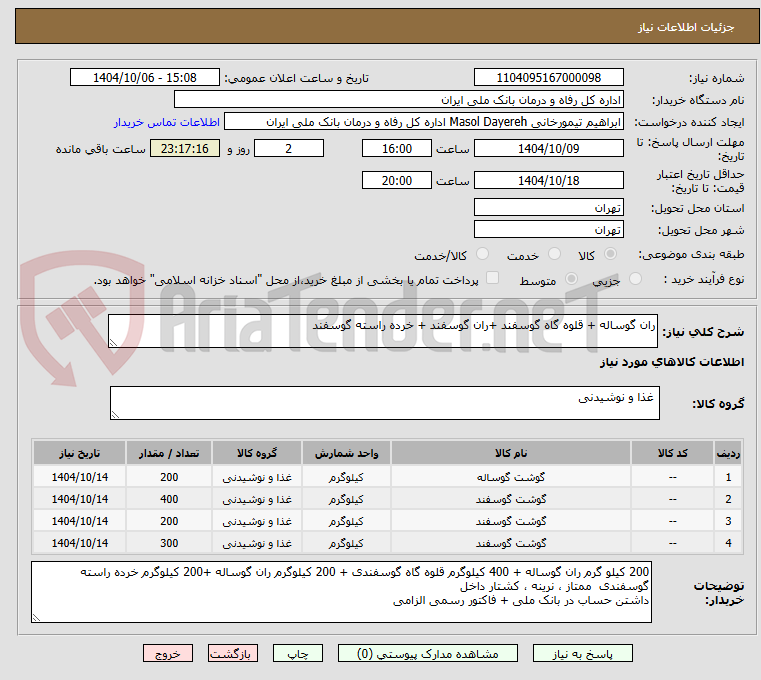Open مشاهده مدارک پیوستی attachments button
Viewport: 761px width, 680px height.
(x=428, y=653)
